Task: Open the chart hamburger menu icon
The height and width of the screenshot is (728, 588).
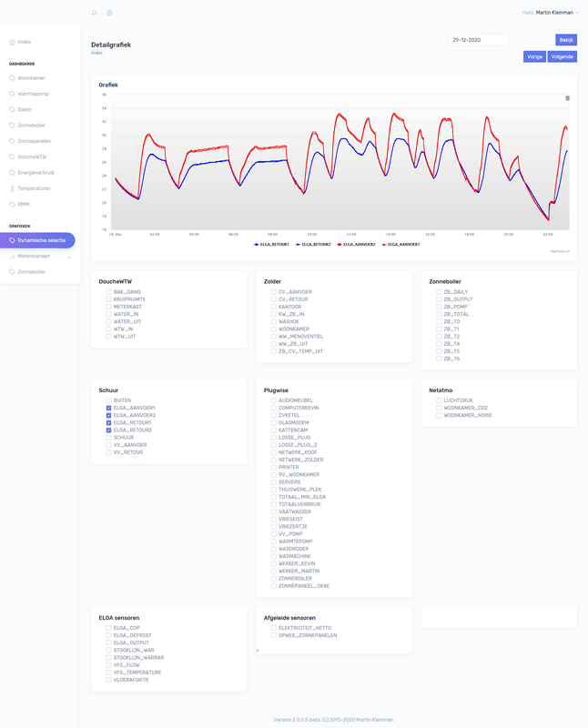Action: tap(567, 98)
